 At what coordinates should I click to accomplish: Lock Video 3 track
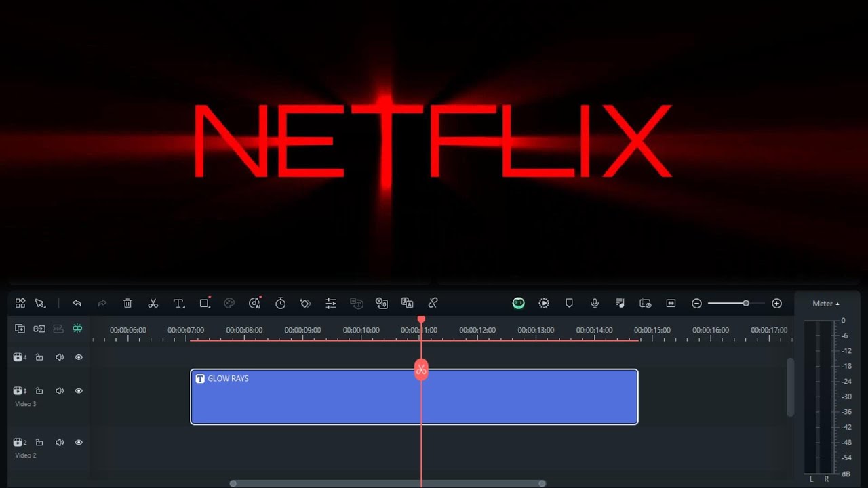click(x=39, y=391)
